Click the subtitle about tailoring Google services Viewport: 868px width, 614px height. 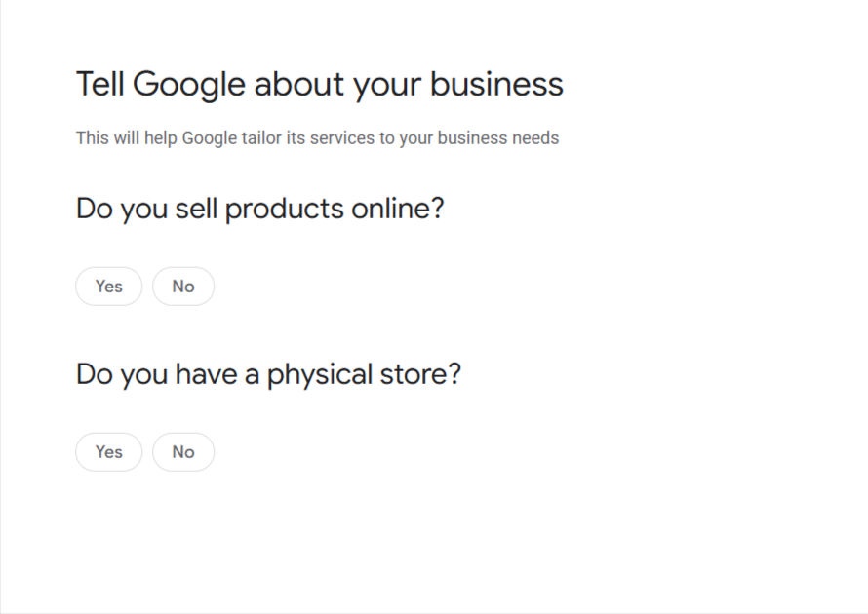coord(317,137)
